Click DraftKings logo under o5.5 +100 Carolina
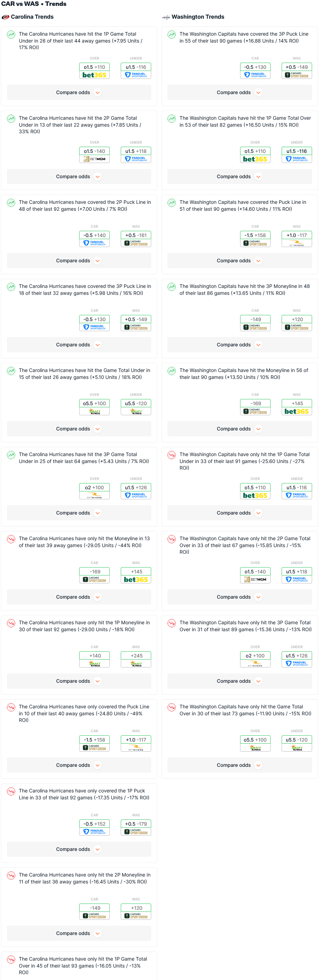Image resolution: width=319 pixels, height=980 pixels. click(x=94, y=412)
